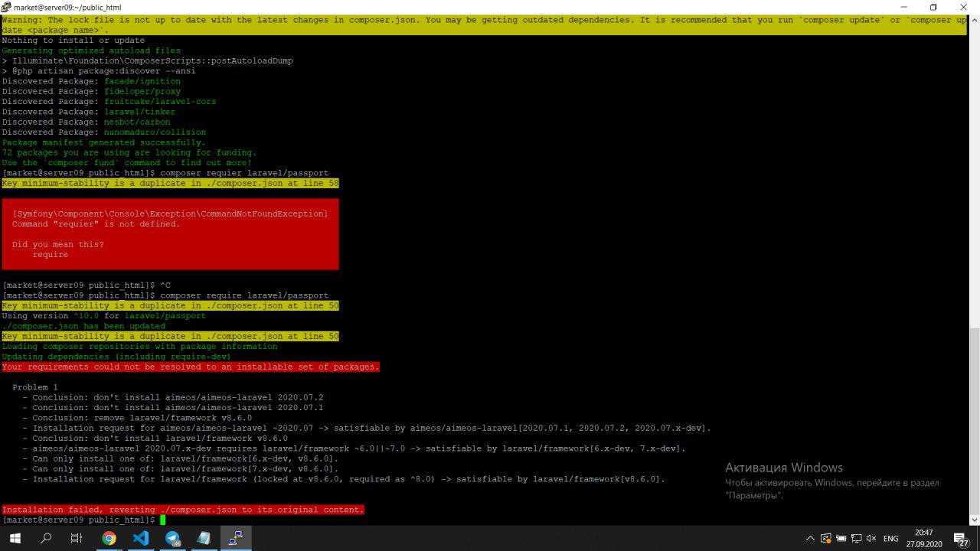Click the CommandNotFoundException error heading

point(170,214)
